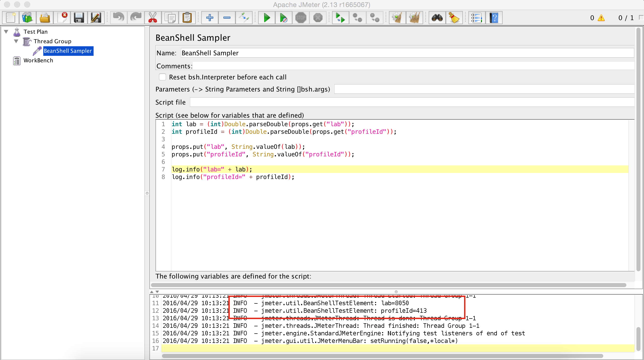Click log line showing profileId=413
The width and height of the screenshot is (644, 360).
pos(295,311)
